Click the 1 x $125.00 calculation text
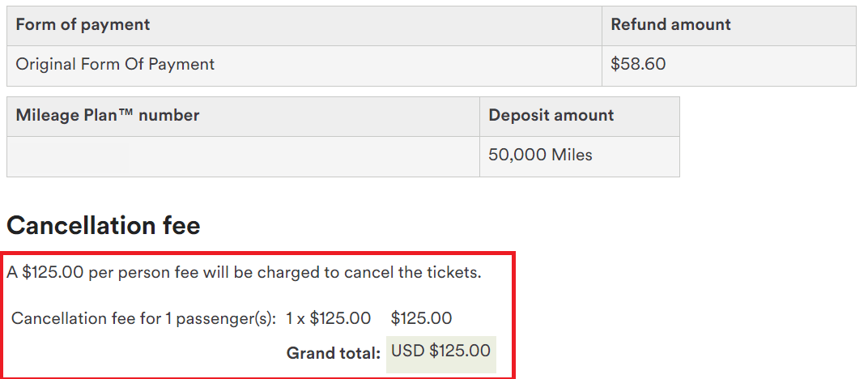The height and width of the screenshot is (379, 868). pos(328,319)
